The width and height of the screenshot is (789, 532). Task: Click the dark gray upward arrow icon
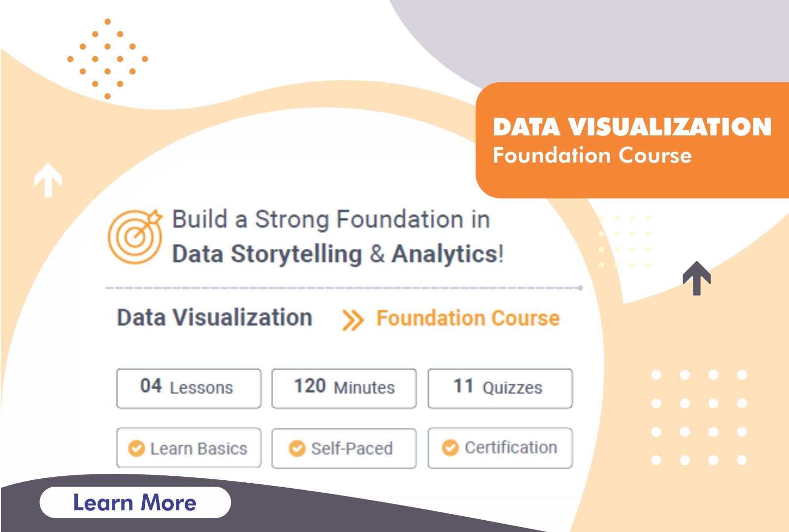tap(696, 278)
